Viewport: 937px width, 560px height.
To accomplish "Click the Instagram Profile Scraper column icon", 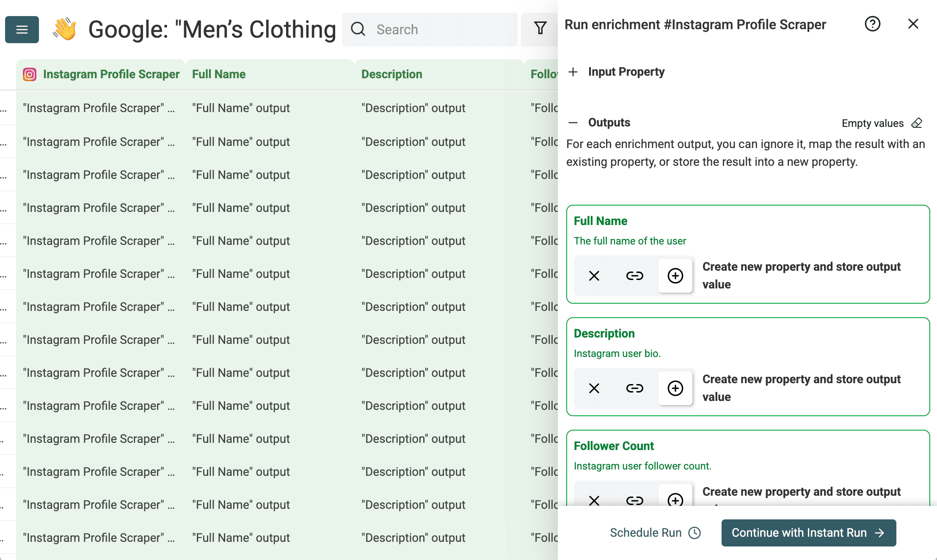I will pos(30,74).
